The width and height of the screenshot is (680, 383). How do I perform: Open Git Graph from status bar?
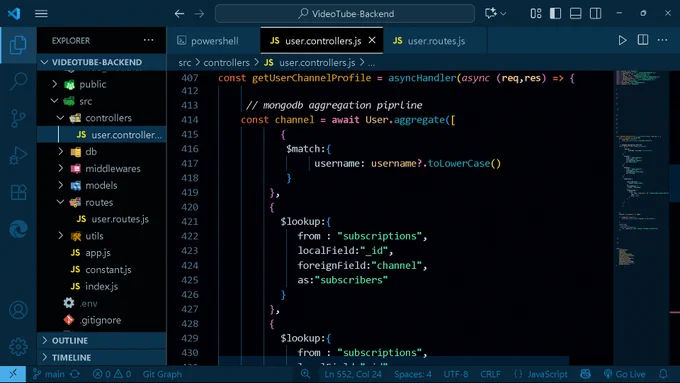coord(162,374)
